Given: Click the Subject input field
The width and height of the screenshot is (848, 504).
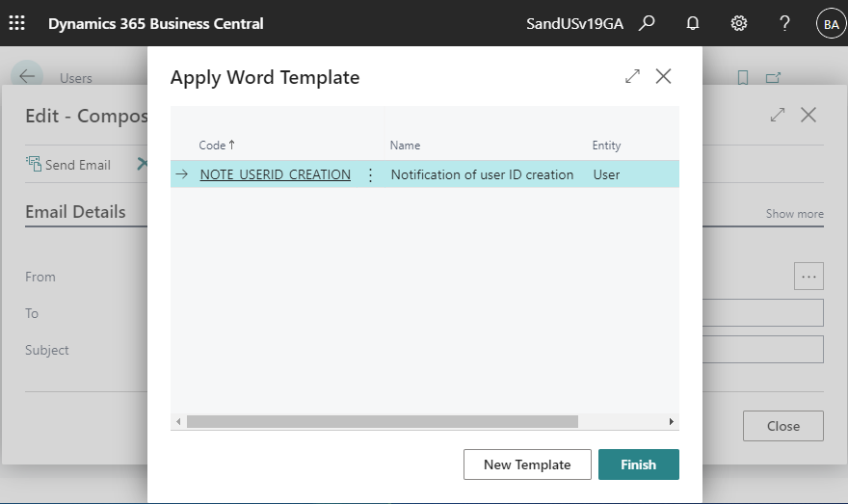Looking at the screenshot, I should [763, 350].
